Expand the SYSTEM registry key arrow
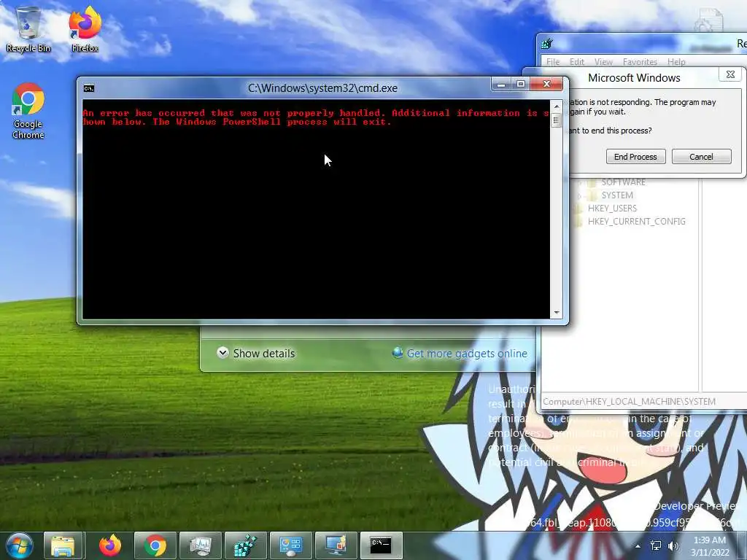The height and width of the screenshot is (560, 747). [x=578, y=195]
